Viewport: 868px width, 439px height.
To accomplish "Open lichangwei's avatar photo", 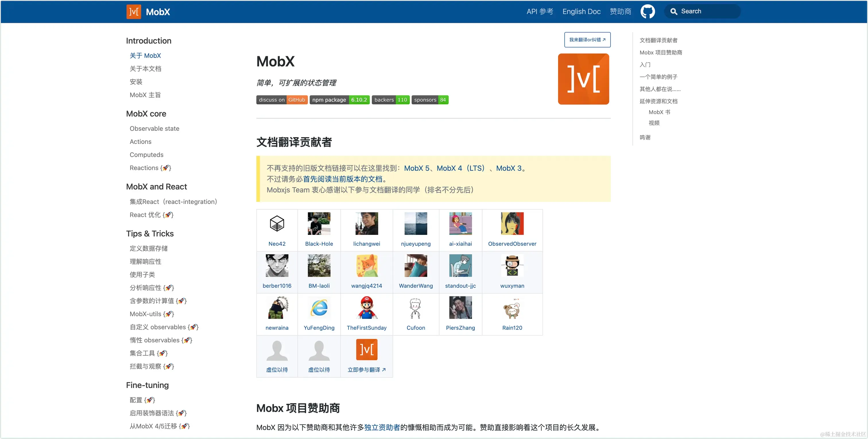I will [x=367, y=224].
